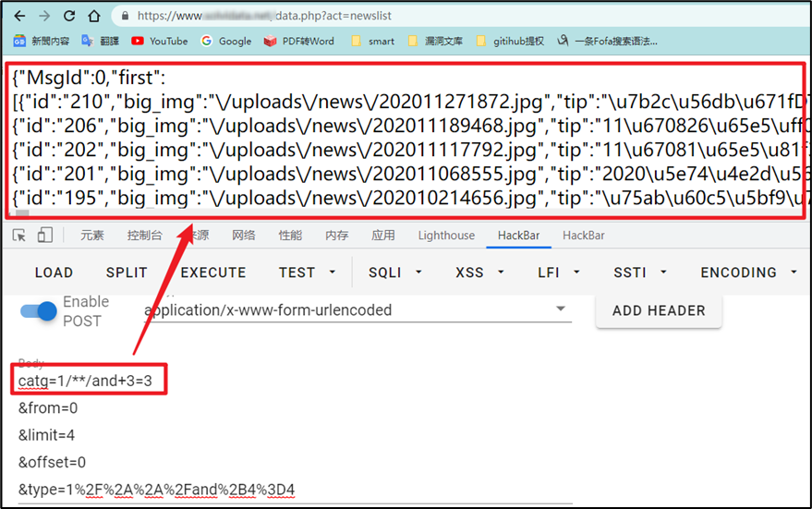The image size is (812, 509).
Task: Click the "&type=1%2F%2A%2A%2Fand%2B4%3D4" line
Action: [157, 490]
